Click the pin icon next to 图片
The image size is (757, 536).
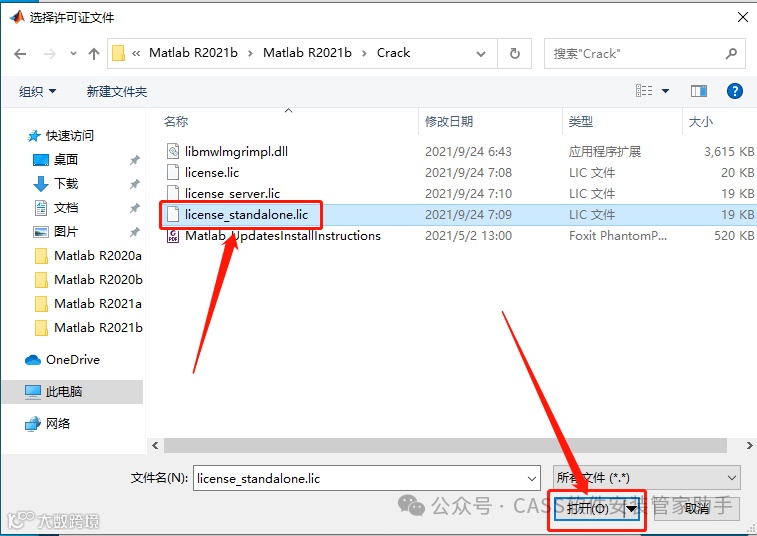(135, 232)
